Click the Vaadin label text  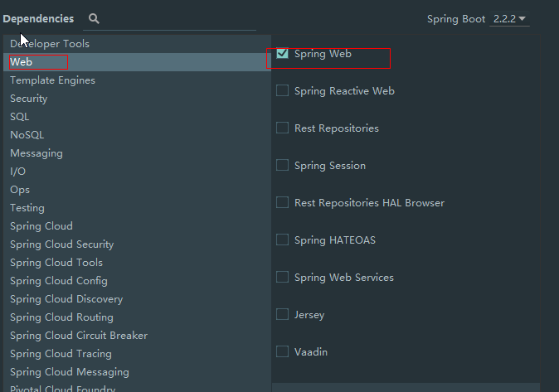coord(311,352)
